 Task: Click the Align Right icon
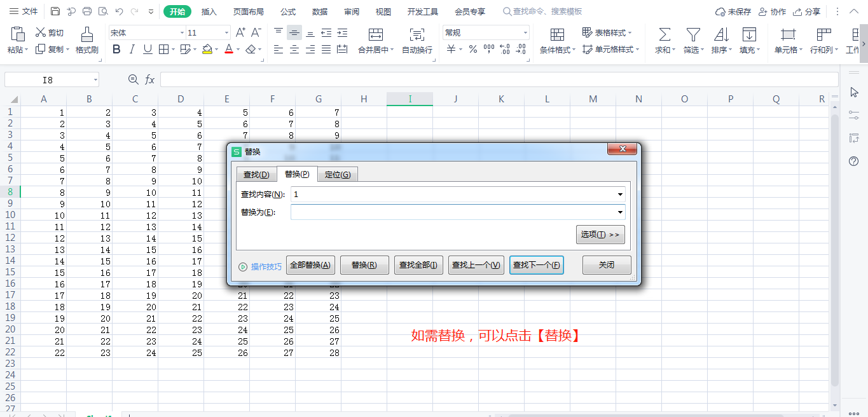[310, 49]
